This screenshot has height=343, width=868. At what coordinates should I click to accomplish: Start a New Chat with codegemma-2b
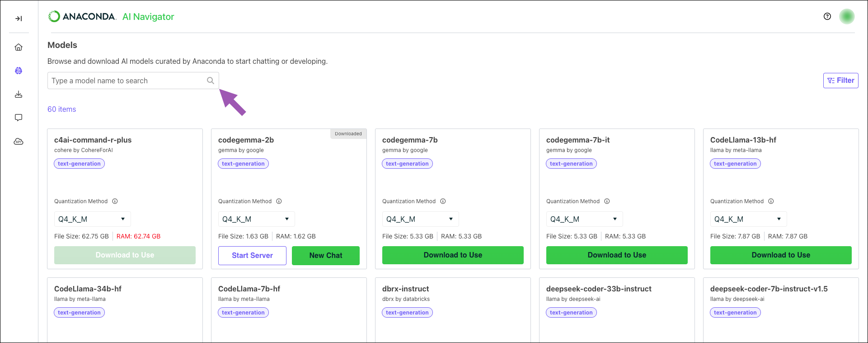click(x=326, y=256)
